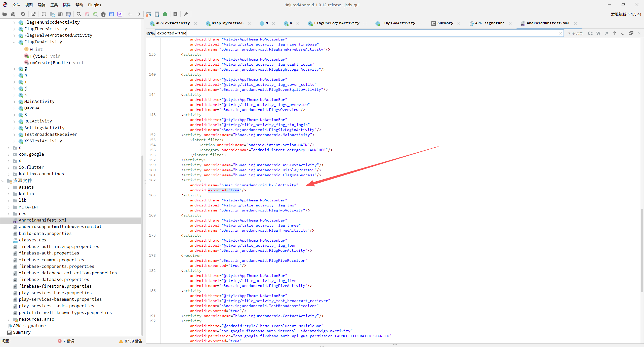Collapse FlagTwoActivity tree node
644x347 pixels.
tap(14, 42)
